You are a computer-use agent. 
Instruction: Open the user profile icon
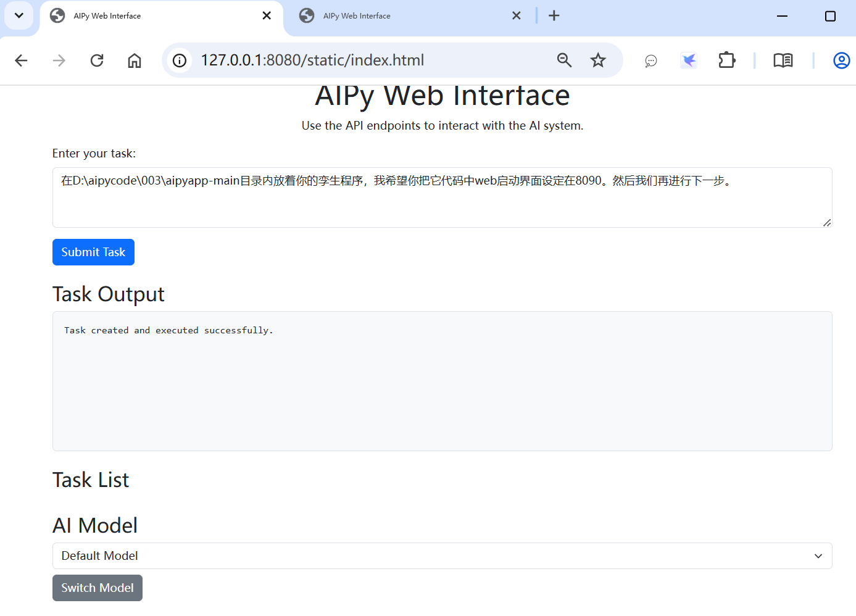(x=841, y=60)
